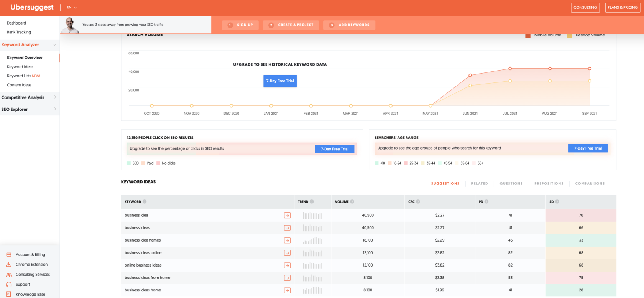Click 7-Day Free Trial in age range panel

click(x=588, y=148)
